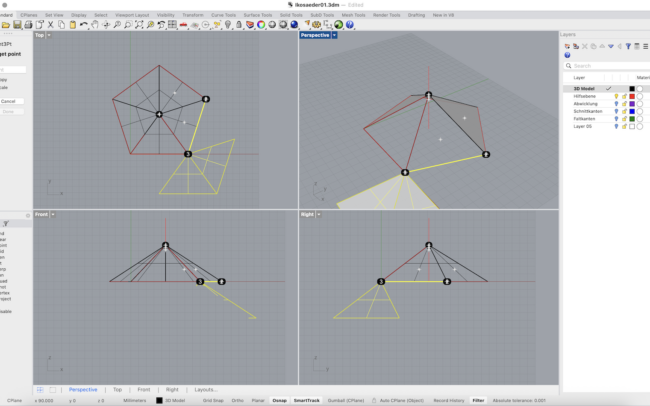Viewport: 650px width, 406px height.
Task: Open the Front viewport dropdown arrow
Action: pyautogui.click(x=53, y=214)
